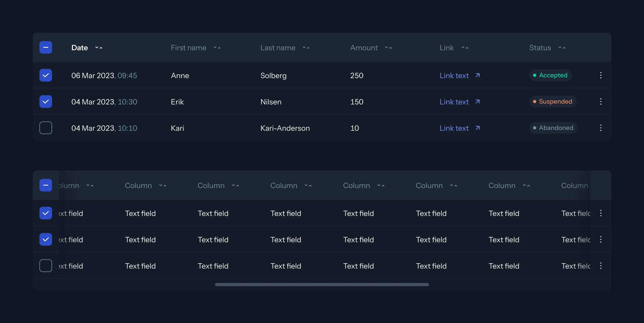
Task: Click the Accepted status badge
Action: [550, 75]
